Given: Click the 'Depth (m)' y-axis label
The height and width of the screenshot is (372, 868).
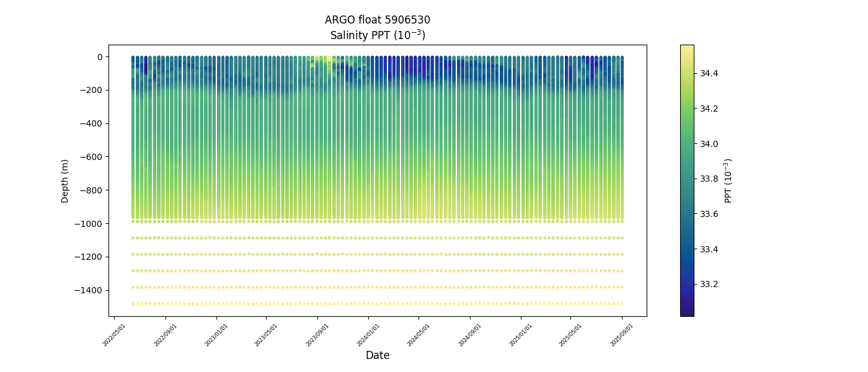Looking at the screenshot, I should click(x=65, y=180).
